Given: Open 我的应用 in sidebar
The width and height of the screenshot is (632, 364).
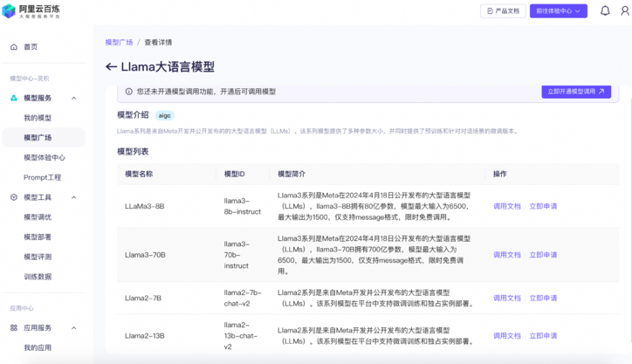Looking at the screenshot, I should click(x=38, y=347).
